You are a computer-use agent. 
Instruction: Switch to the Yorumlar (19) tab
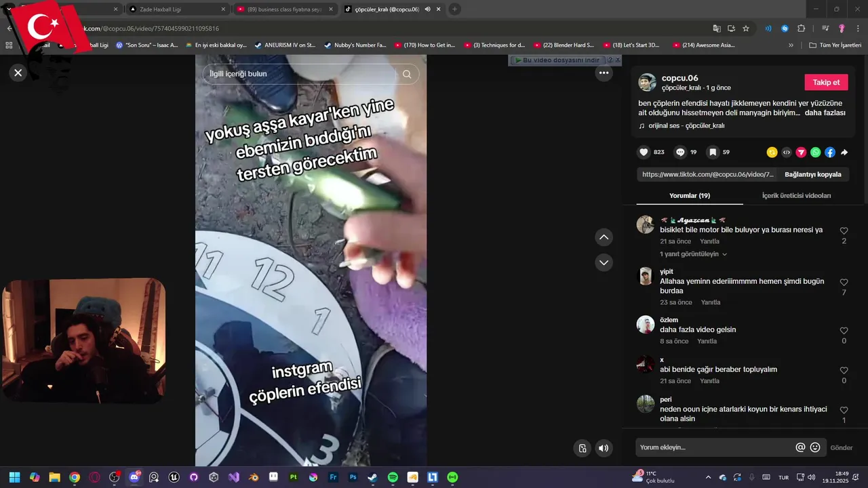690,195
